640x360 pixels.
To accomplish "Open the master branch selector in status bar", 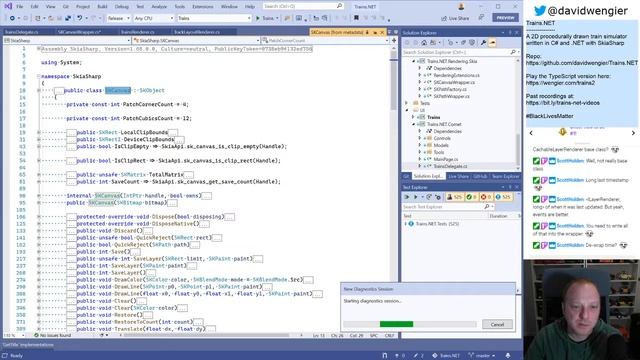I will pyautogui.click(x=482, y=356).
